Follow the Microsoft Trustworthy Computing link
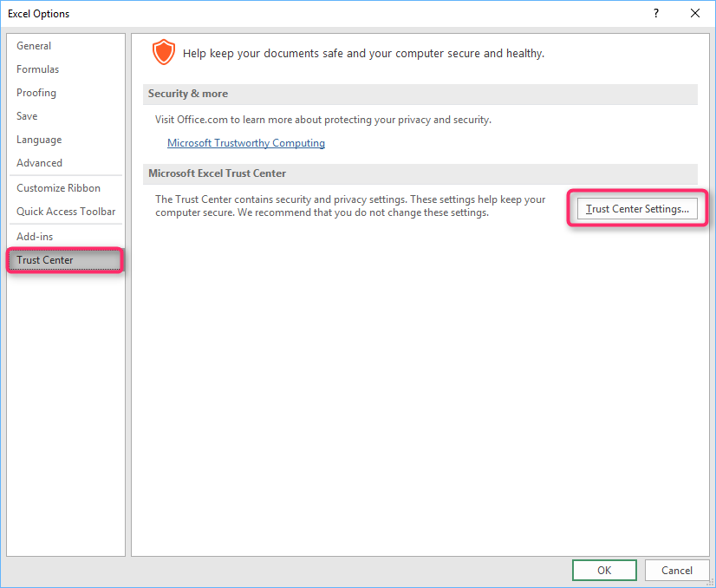Viewport: 716px width, 588px height. click(x=246, y=143)
